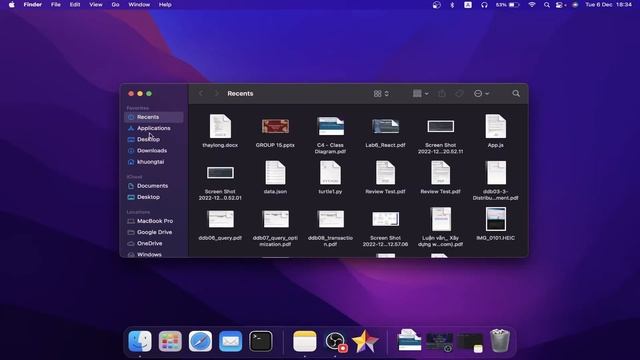Open Desktop under the iCloud section
The height and width of the screenshot is (360, 640).
click(153, 197)
